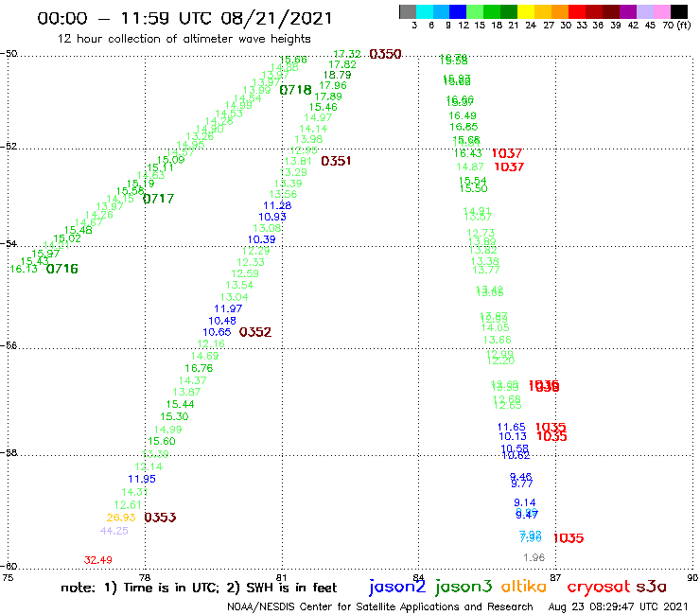Select the s3a satellite legend label

(x=652, y=587)
